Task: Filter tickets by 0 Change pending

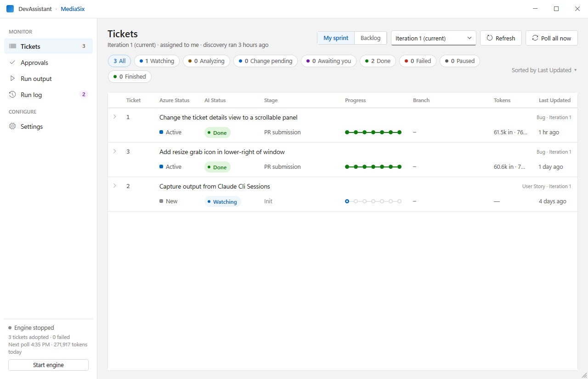Action: click(266, 61)
